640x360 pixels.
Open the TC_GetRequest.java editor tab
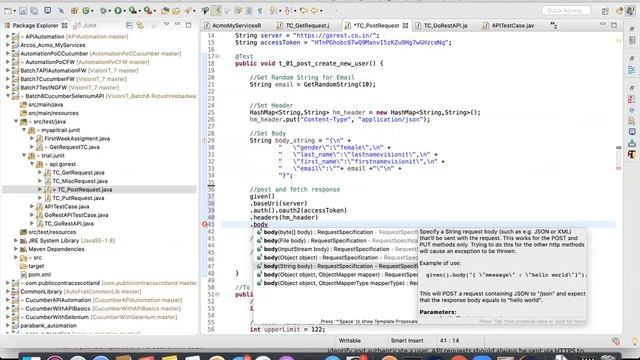pyautogui.click(x=303, y=25)
